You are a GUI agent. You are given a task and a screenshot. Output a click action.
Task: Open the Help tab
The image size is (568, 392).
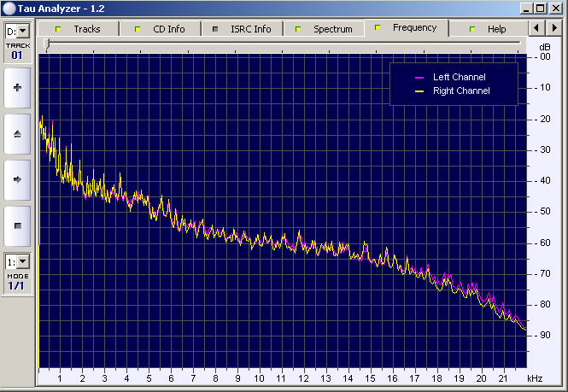pos(488,29)
